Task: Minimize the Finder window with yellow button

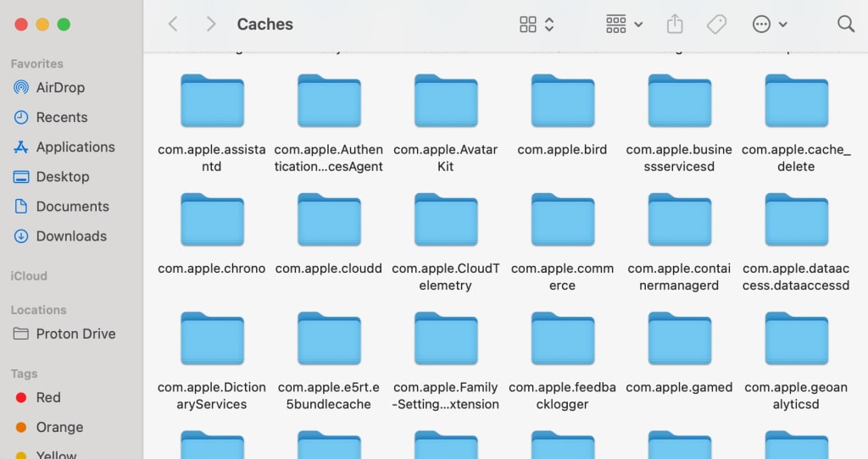Action: click(42, 25)
